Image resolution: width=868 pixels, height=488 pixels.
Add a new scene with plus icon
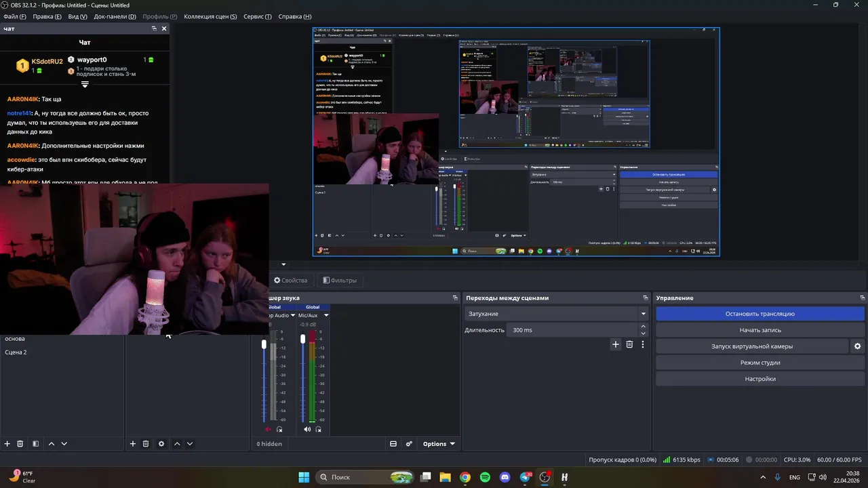tap(7, 444)
